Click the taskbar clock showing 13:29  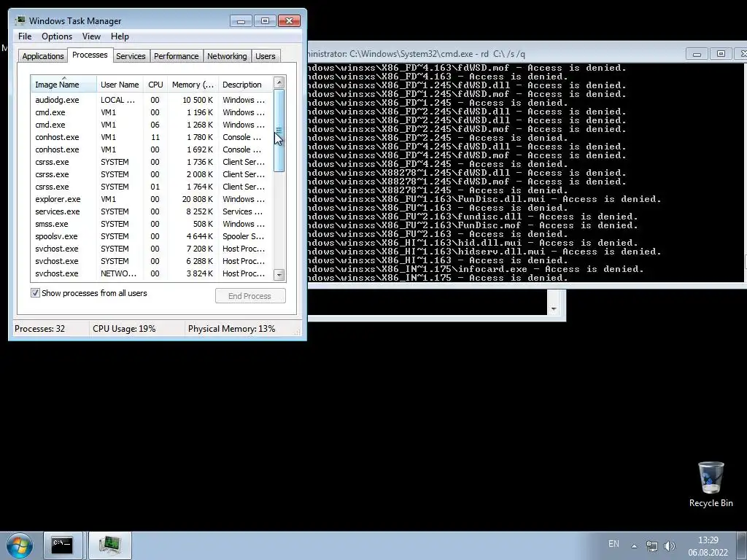coord(708,546)
